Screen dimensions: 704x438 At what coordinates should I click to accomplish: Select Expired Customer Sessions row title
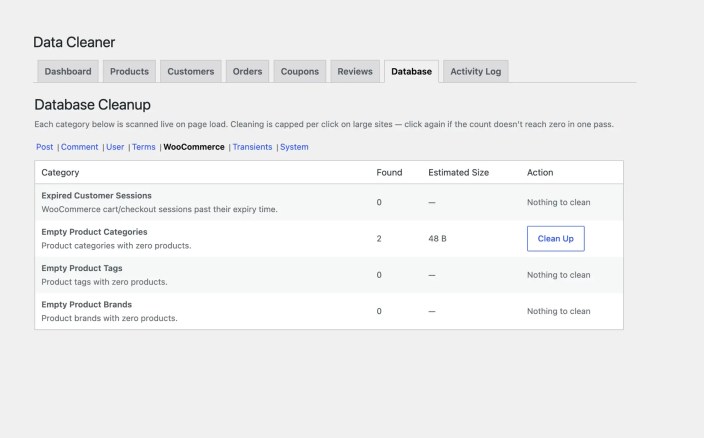click(x=97, y=196)
